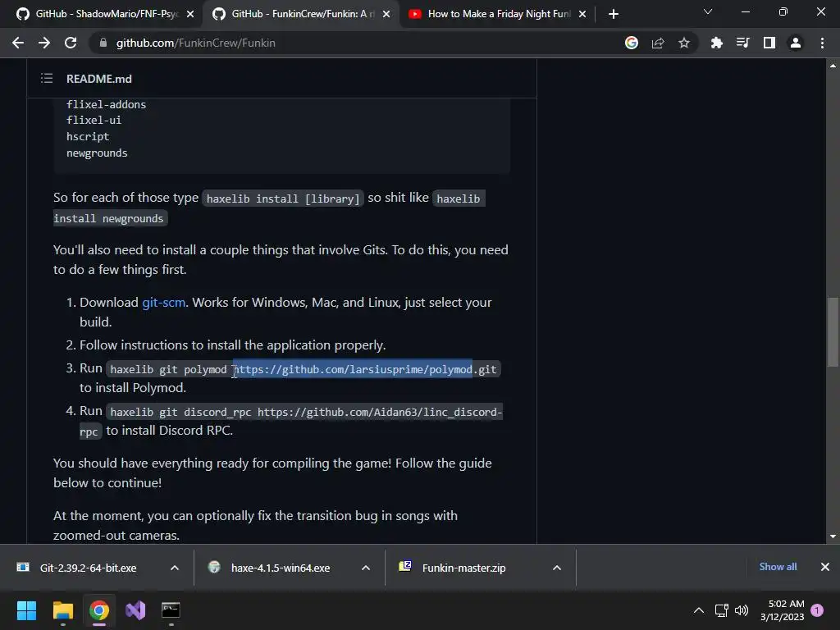Open network status tray icon
This screenshot has width=840, height=630.
pos(721,610)
